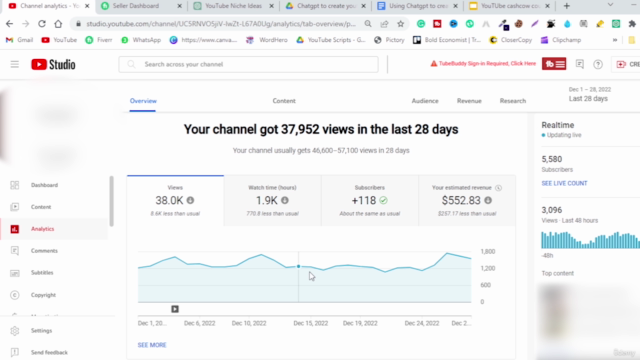Click the zoom magnifier in address bar
This screenshot has width=640, height=360.
pos(368,24)
